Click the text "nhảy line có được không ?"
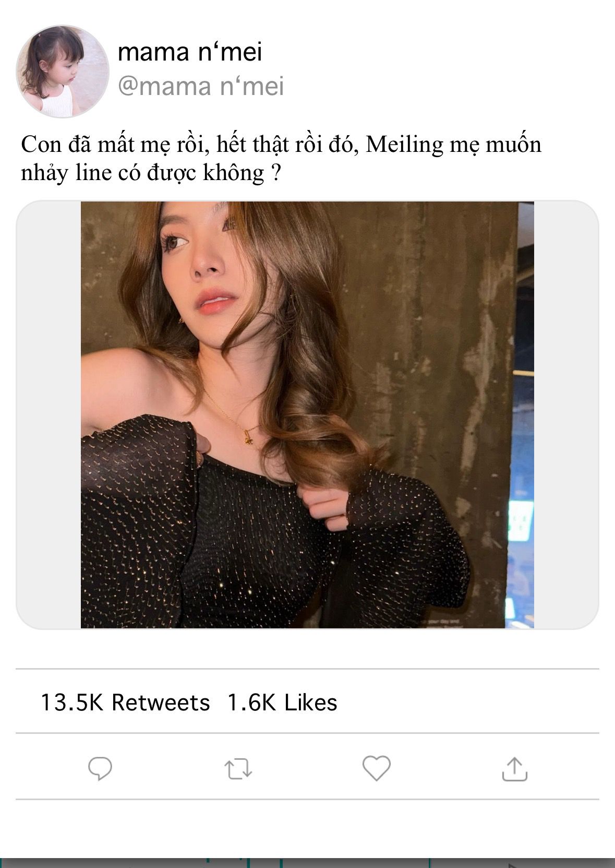 coord(151,173)
